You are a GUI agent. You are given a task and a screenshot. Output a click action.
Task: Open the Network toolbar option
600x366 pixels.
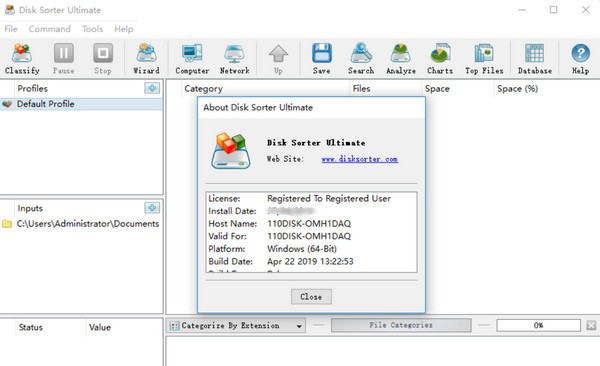click(x=235, y=59)
